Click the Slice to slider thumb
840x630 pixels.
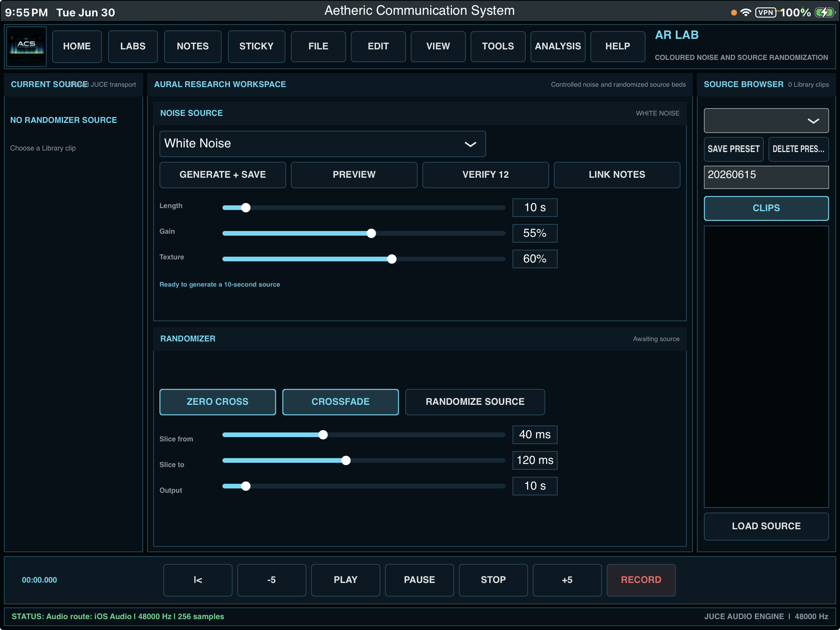[346, 460]
